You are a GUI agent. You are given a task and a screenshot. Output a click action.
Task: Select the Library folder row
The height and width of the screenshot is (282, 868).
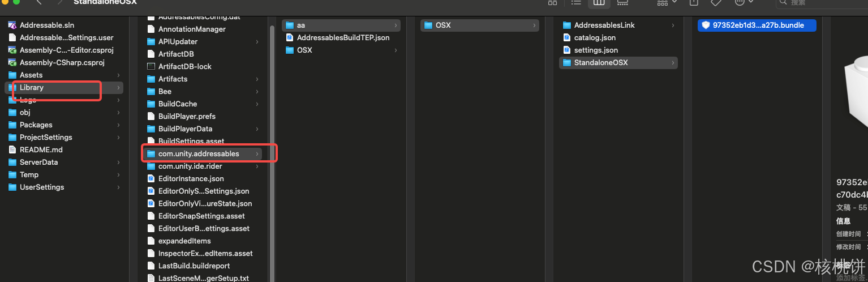tap(64, 87)
